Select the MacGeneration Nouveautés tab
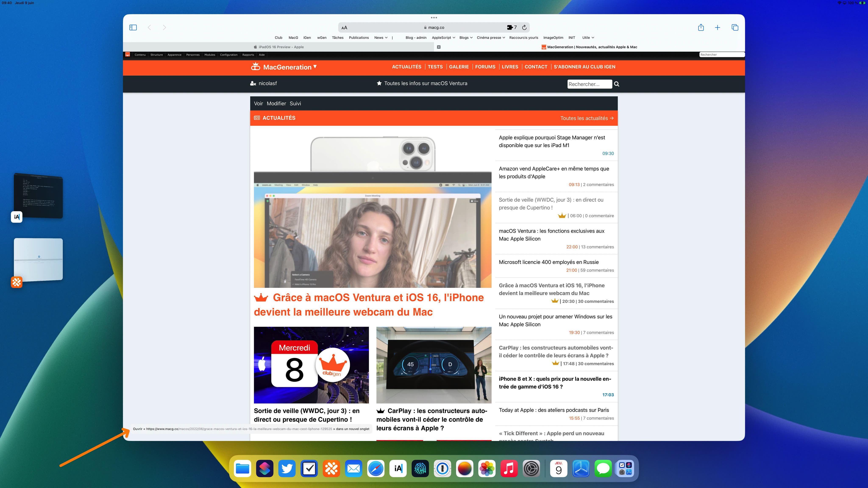The width and height of the screenshot is (868, 488). click(x=589, y=47)
